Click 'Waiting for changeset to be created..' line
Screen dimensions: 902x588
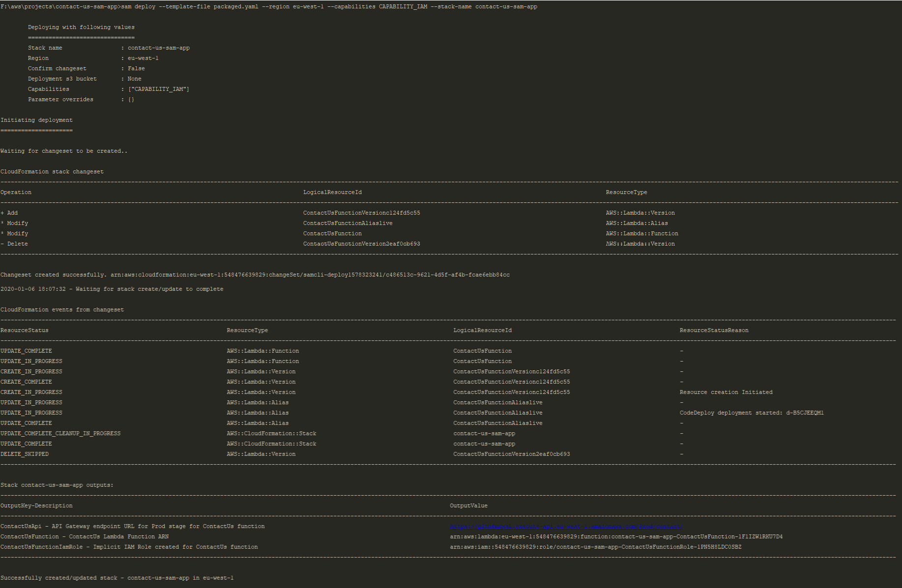[x=64, y=151]
